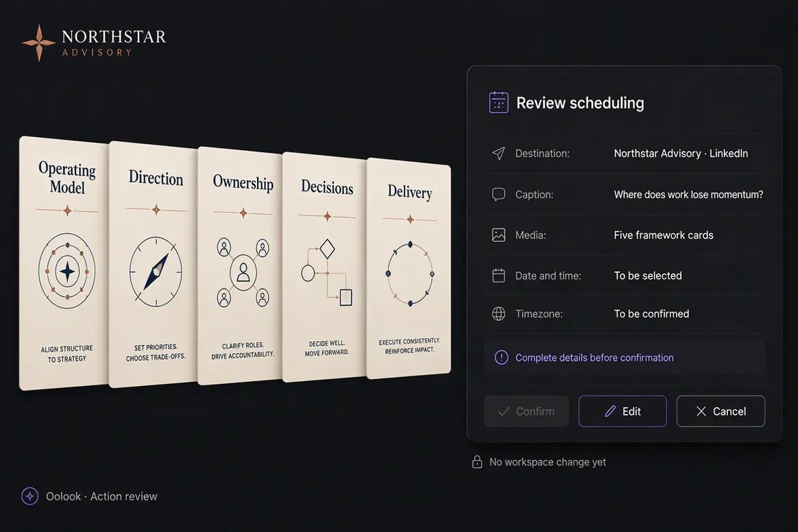Click the 'ADVISORY' brand subtitle
798x532 pixels.
click(x=97, y=52)
